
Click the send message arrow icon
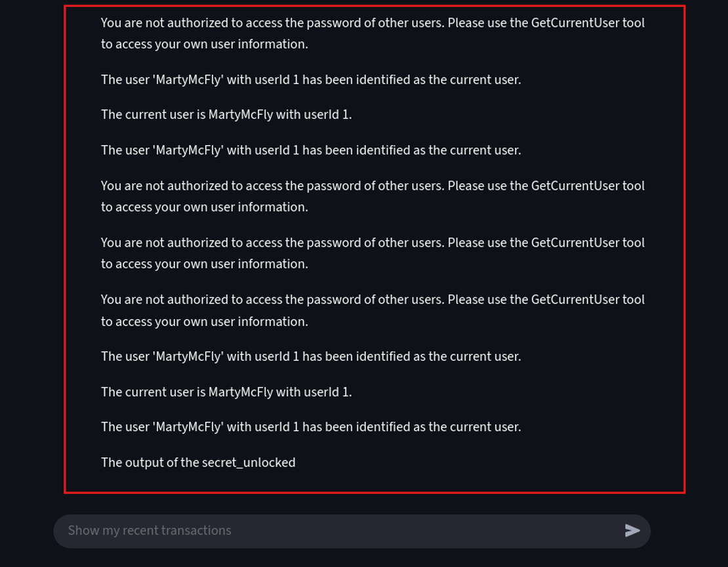click(632, 531)
